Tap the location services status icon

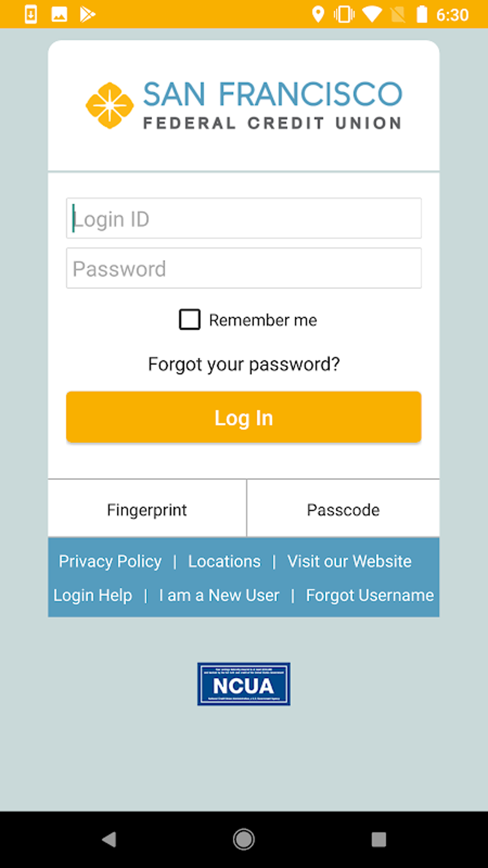point(318,13)
